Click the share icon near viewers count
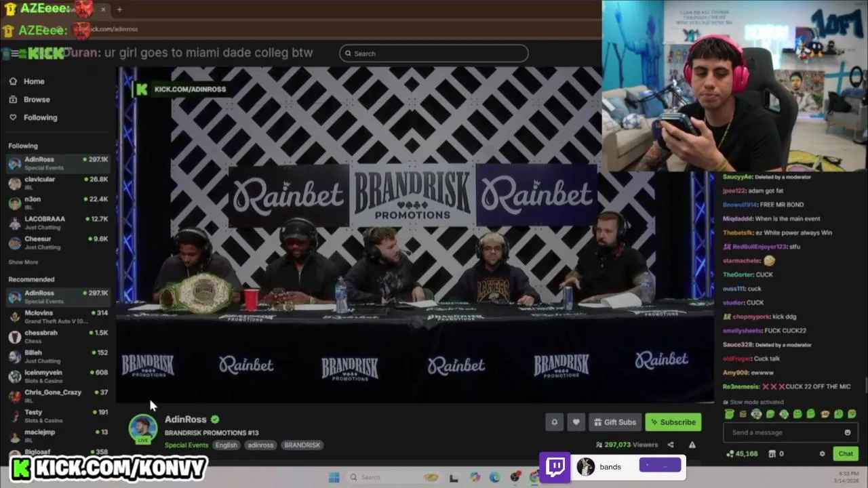 click(x=671, y=445)
